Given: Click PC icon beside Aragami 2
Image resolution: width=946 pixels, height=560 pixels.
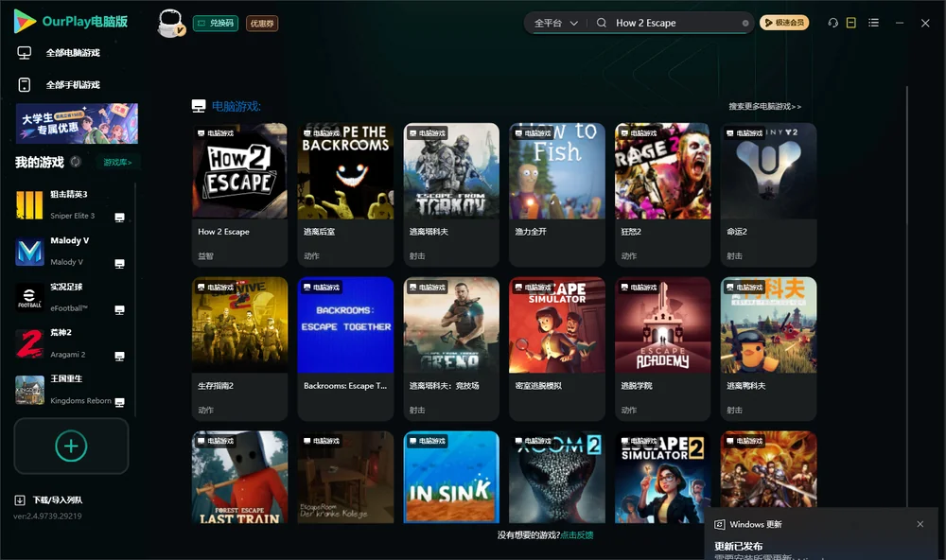Looking at the screenshot, I should click(x=119, y=356).
